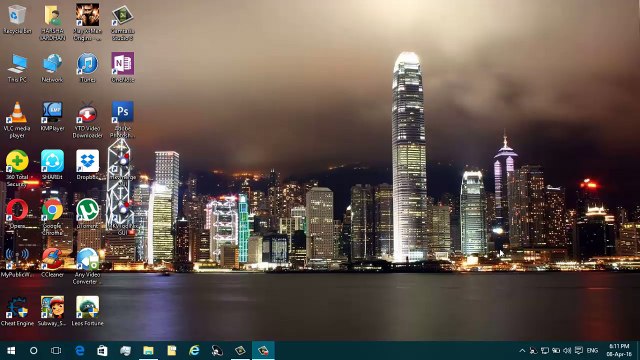Open Task View from the taskbar

[56, 351]
